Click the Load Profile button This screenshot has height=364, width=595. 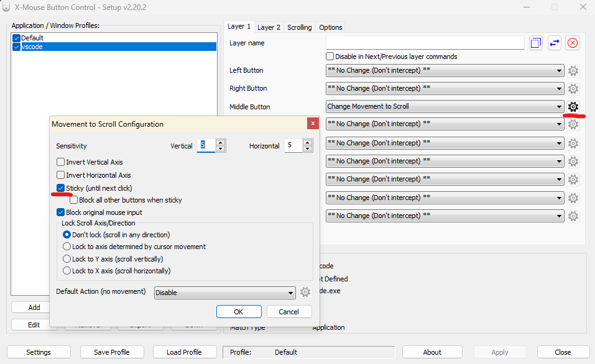click(x=185, y=352)
